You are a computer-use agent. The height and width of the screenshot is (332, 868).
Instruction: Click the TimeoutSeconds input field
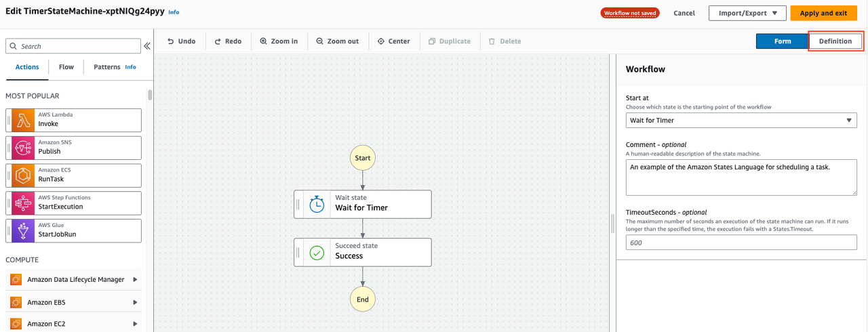741,242
